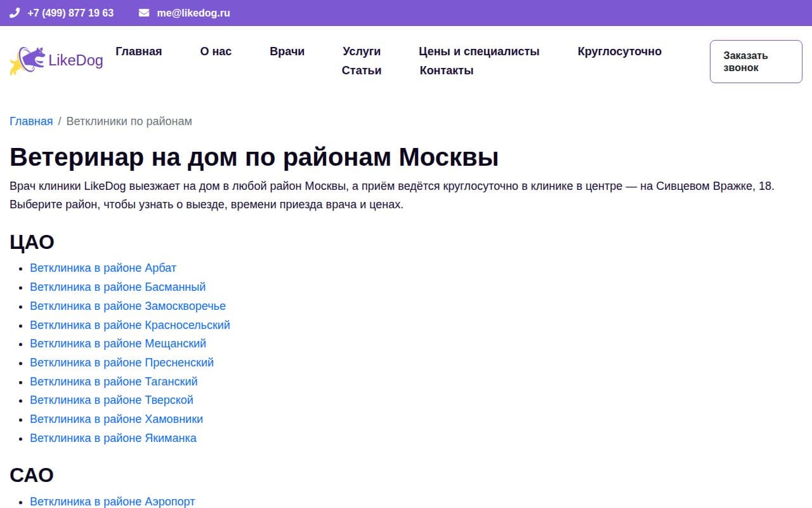Select Услуги in the navigation
812x508 pixels.
(x=362, y=51)
